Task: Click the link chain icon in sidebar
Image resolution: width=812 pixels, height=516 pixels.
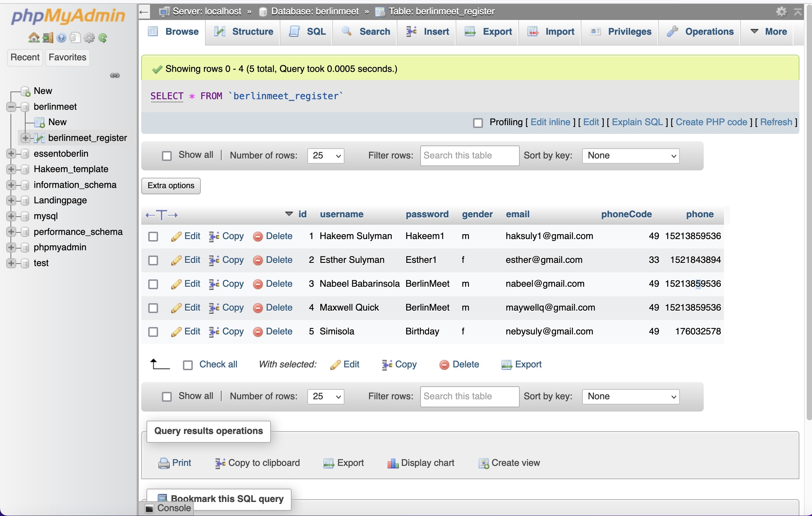Action: pyautogui.click(x=115, y=75)
